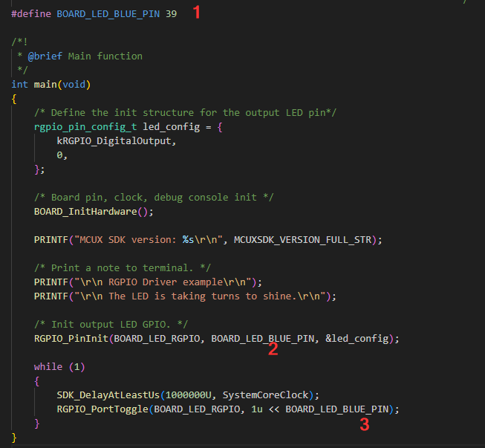Click the RGPIO_PortToggle function call
The width and height of the screenshot is (485, 448).
(105, 409)
